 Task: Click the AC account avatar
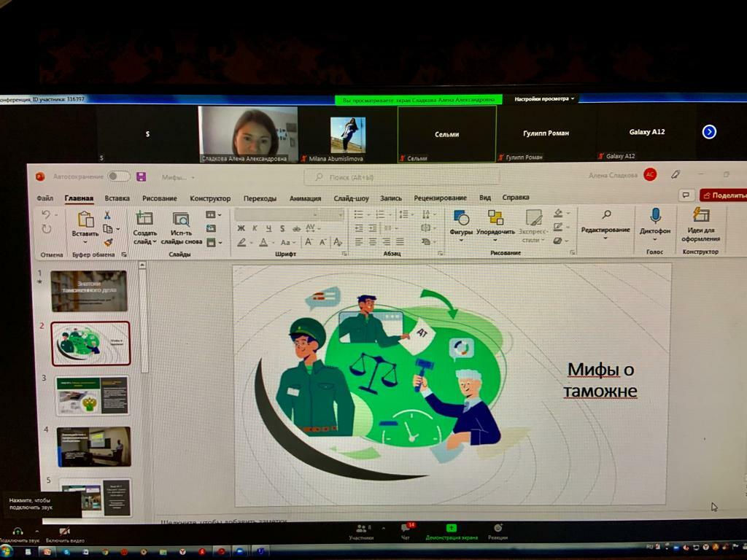[650, 175]
